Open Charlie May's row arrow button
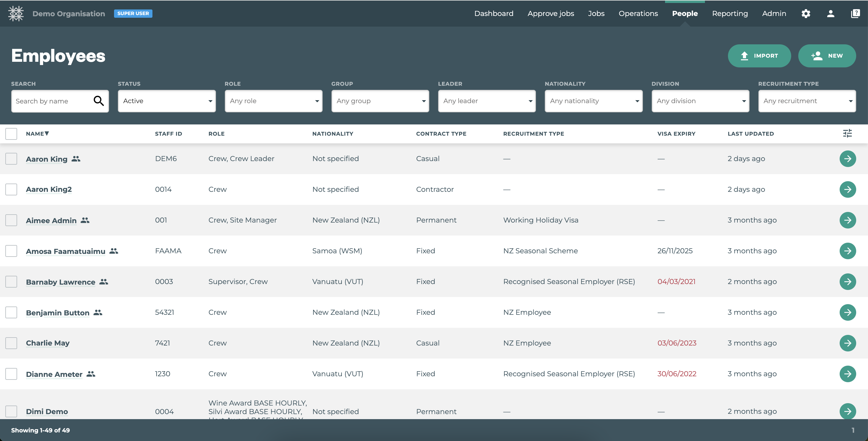868x441 pixels. click(847, 343)
